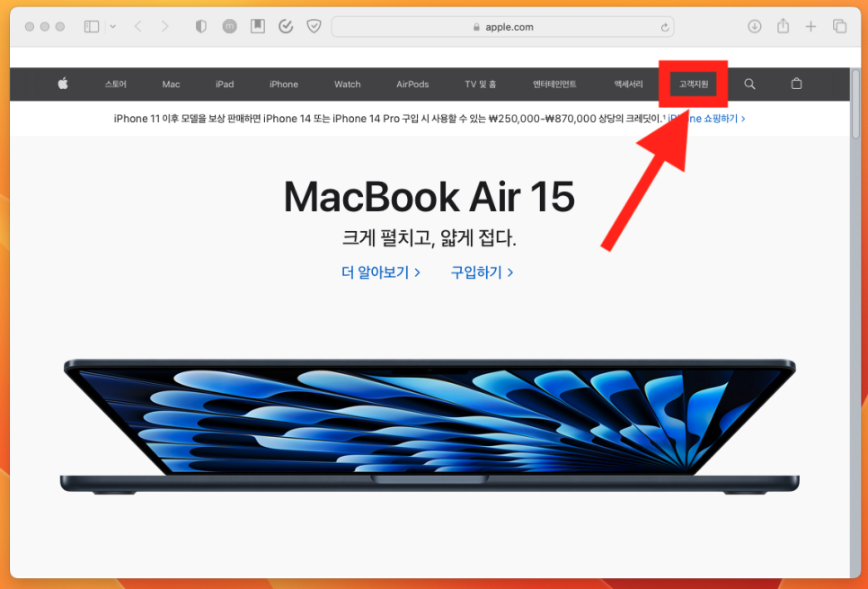This screenshot has width=868, height=589.
Task: Open the 스토어 menu item
Action: point(116,85)
